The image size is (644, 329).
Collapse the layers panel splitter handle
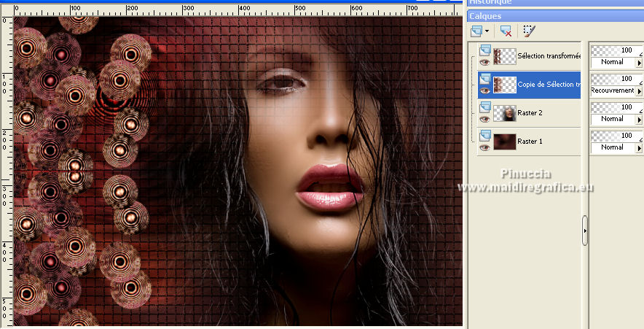(585, 231)
